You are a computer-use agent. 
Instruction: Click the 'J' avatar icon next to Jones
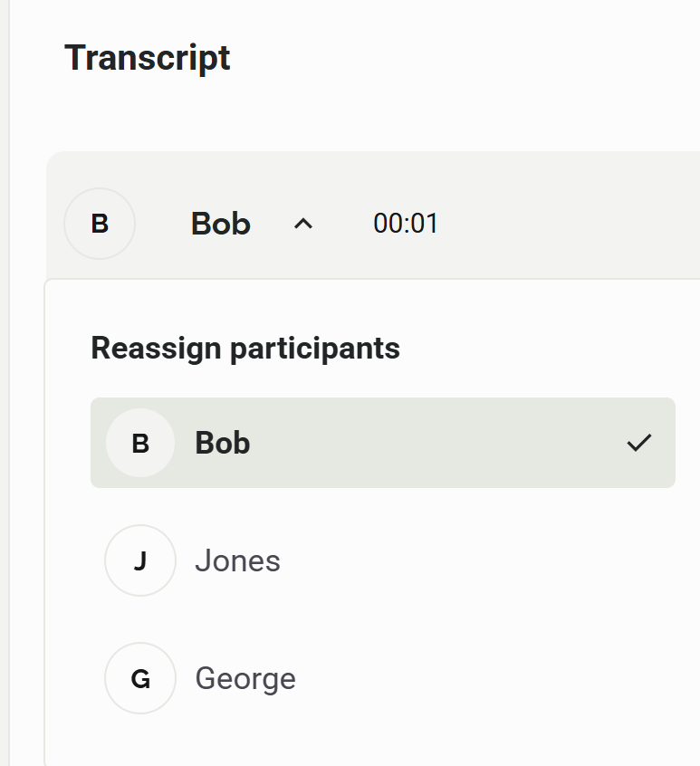coord(140,560)
